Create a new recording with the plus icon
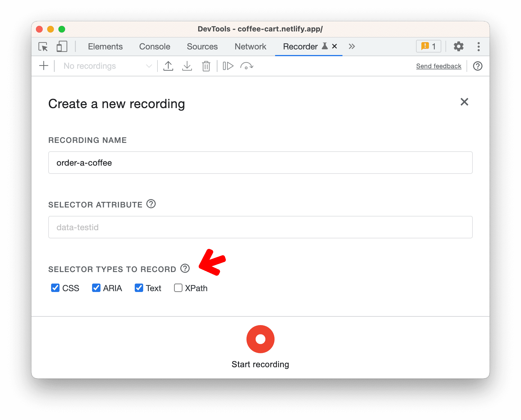Image resolution: width=521 pixels, height=420 pixels. tap(44, 66)
